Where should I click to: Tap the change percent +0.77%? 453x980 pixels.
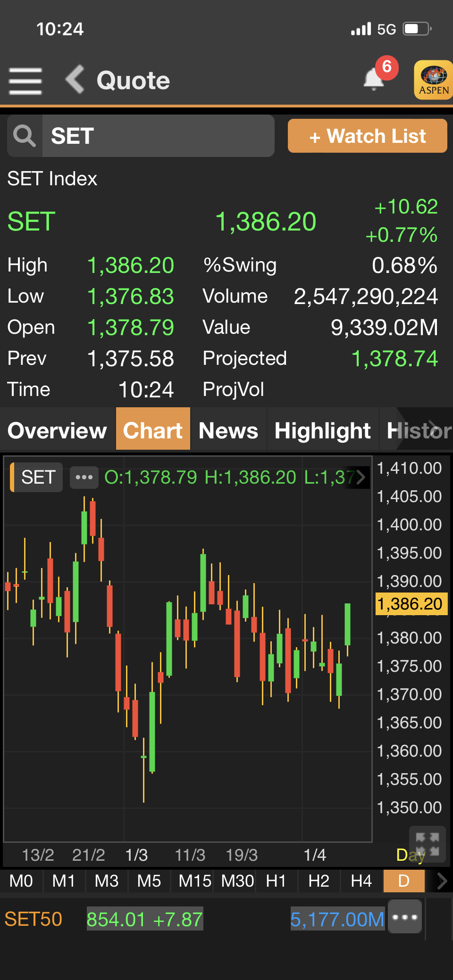coord(402,235)
